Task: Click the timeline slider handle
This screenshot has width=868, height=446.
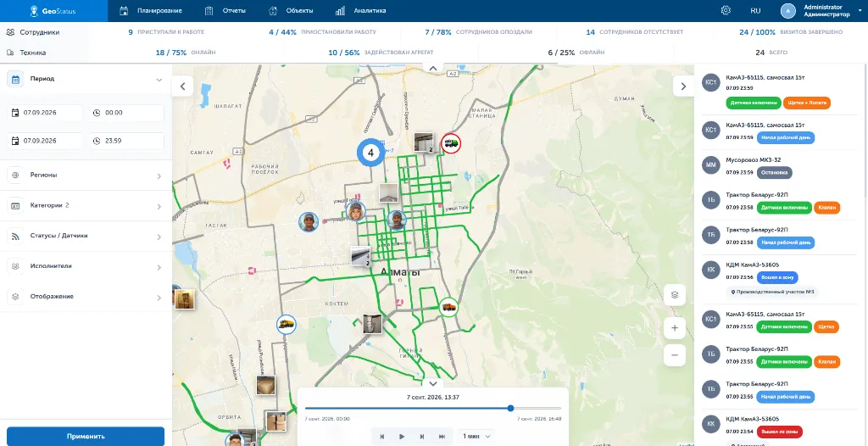Action: click(510, 409)
